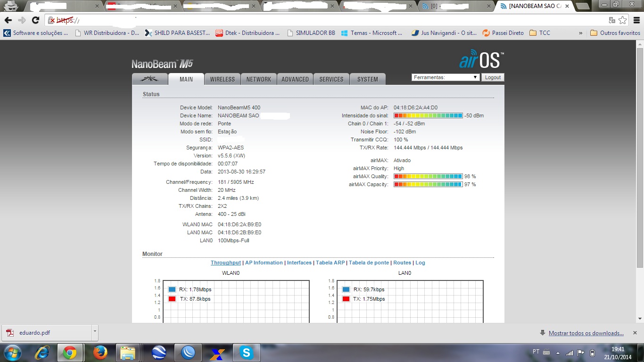This screenshot has width=644, height=362.
Task: Open the Passei Direto bookmark
Action: (x=503, y=33)
